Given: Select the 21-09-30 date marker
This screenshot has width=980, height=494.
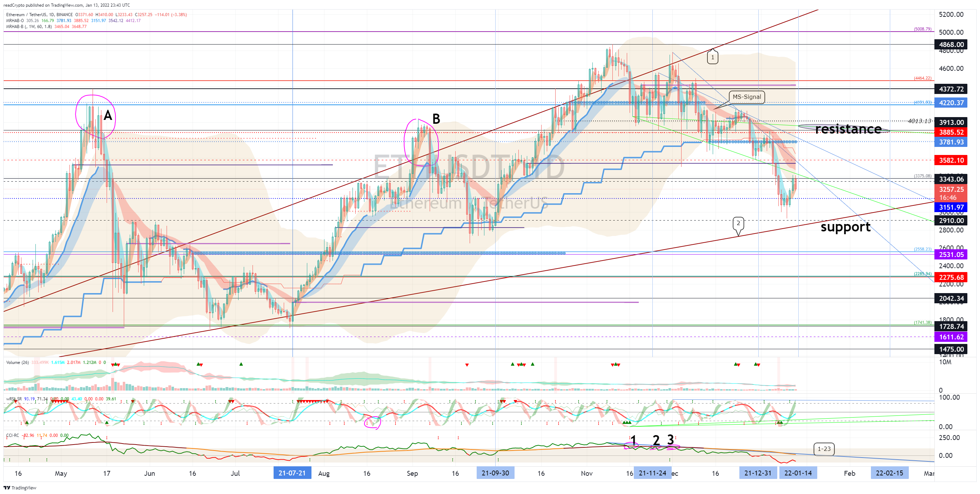Looking at the screenshot, I should 495,473.
